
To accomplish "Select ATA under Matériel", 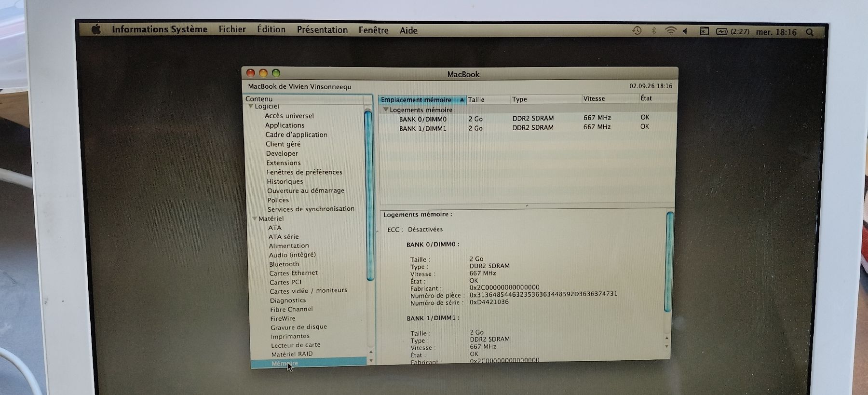I will coord(274,228).
